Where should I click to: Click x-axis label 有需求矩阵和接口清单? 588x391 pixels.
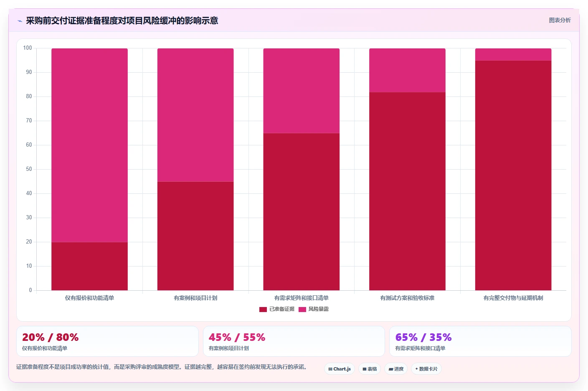click(x=302, y=298)
